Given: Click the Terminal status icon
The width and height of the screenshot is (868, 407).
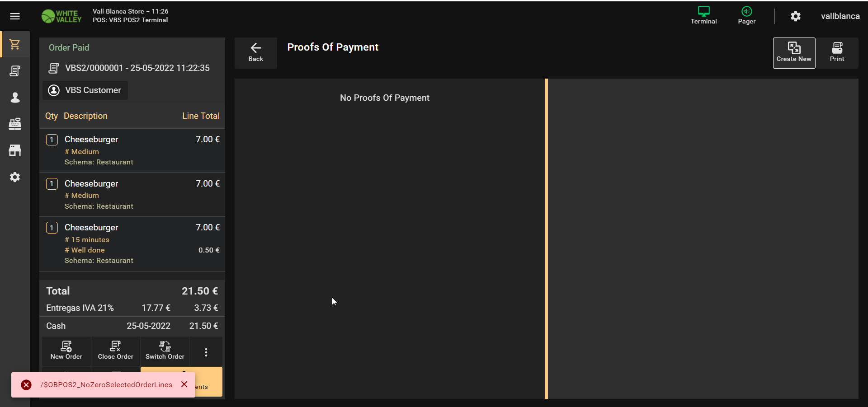Looking at the screenshot, I should tap(703, 15).
